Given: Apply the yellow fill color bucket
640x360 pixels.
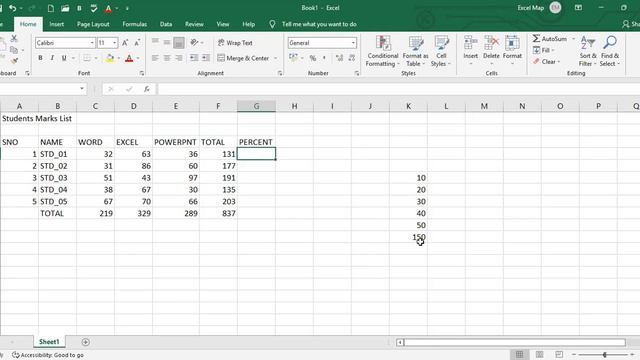Looking at the screenshot, I should coord(110,58).
